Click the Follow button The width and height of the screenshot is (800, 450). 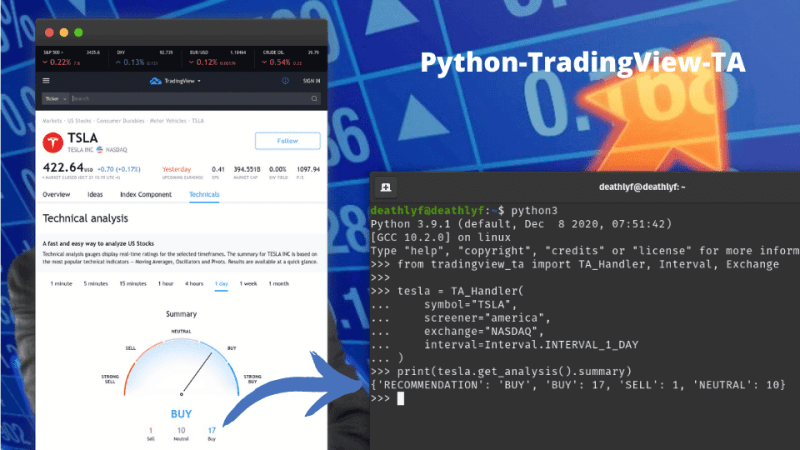click(x=288, y=141)
